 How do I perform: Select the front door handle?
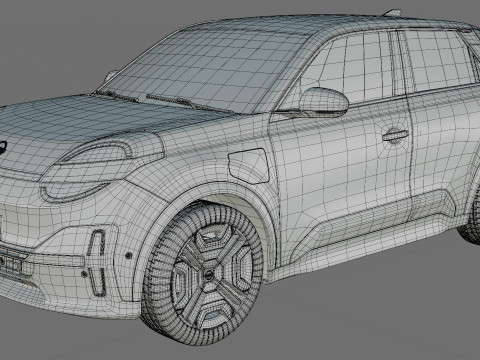click(x=395, y=135)
